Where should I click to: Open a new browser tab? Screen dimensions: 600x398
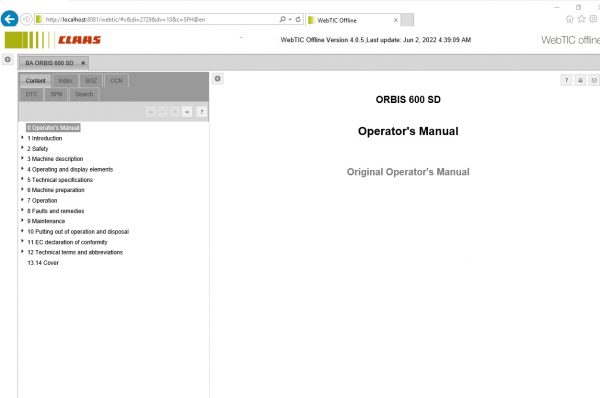pos(407,20)
